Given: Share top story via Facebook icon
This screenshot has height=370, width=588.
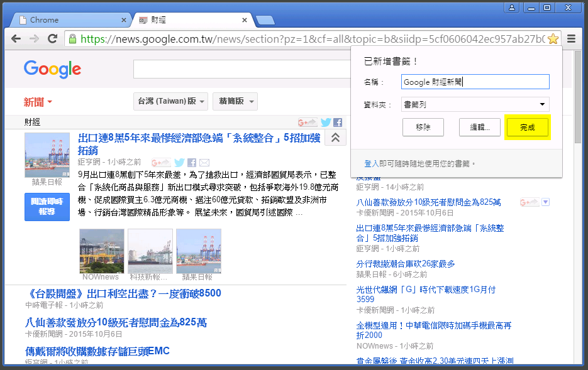Looking at the screenshot, I should point(192,163).
